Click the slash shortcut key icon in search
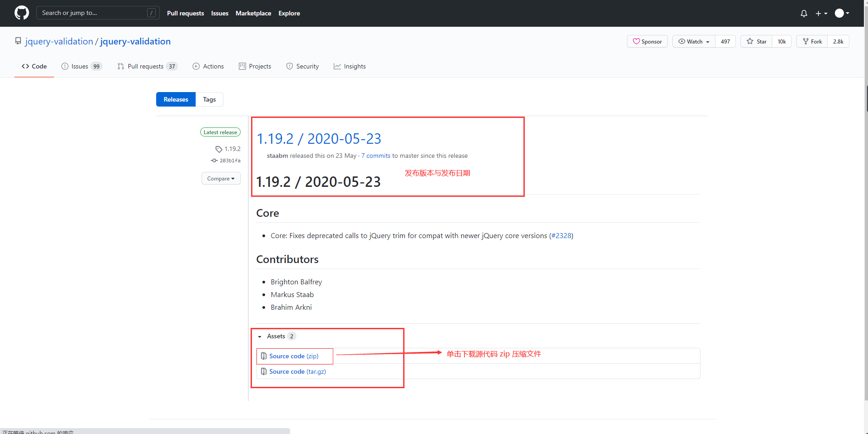This screenshot has width=868, height=434. (152, 13)
